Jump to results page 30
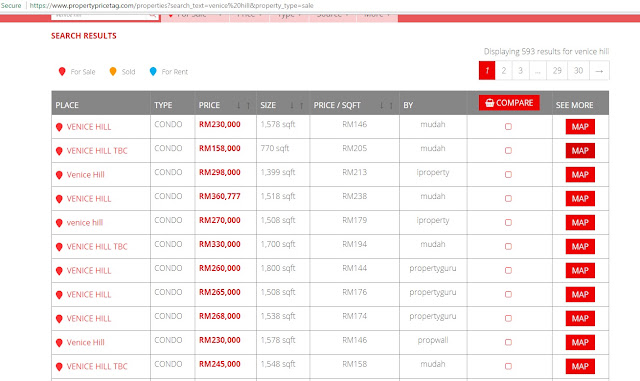Viewport: 640px width, 381px height. [x=578, y=71]
